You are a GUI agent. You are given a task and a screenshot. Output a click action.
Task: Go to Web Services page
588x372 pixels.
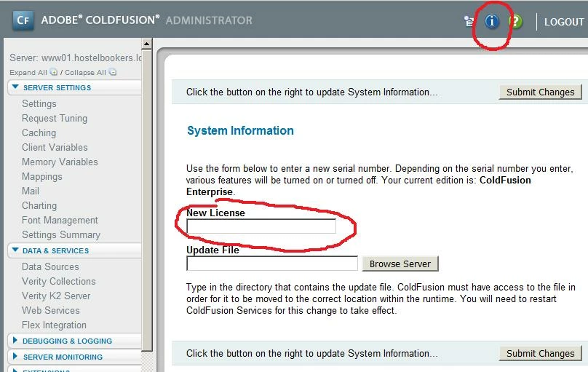(51, 311)
